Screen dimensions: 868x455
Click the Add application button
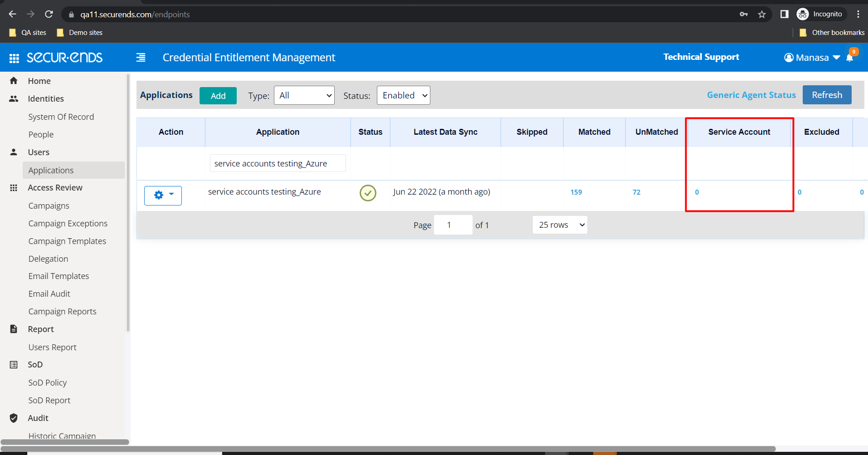click(218, 95)
